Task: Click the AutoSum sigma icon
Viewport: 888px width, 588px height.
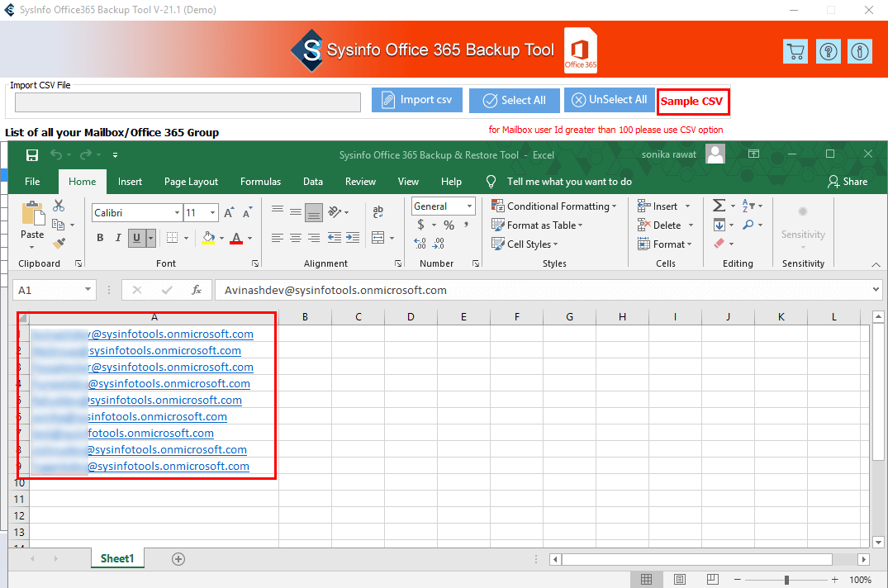Action: click(719, 206)
